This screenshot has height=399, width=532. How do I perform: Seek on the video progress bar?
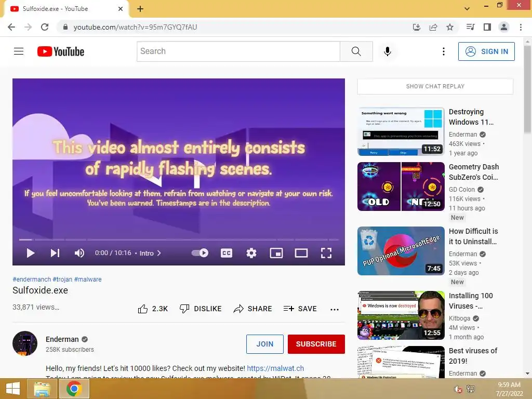click(x=179, y=240)
